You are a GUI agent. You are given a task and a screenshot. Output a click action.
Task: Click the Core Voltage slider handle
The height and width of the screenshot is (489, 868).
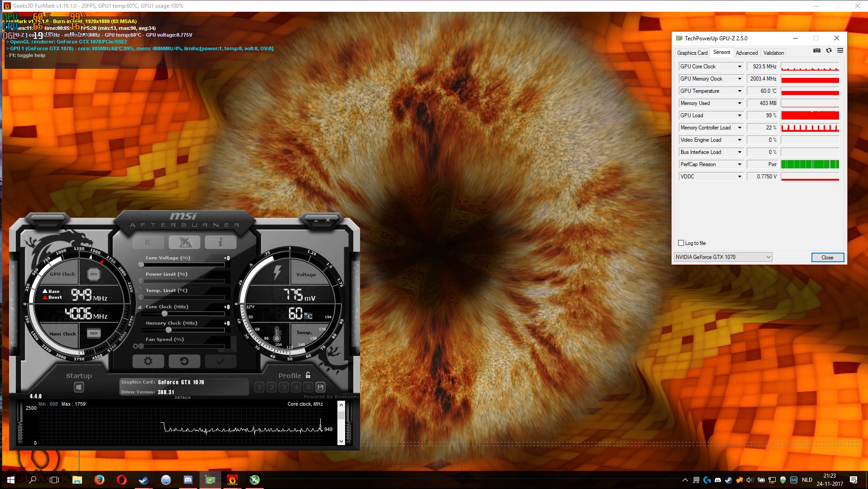141,265
